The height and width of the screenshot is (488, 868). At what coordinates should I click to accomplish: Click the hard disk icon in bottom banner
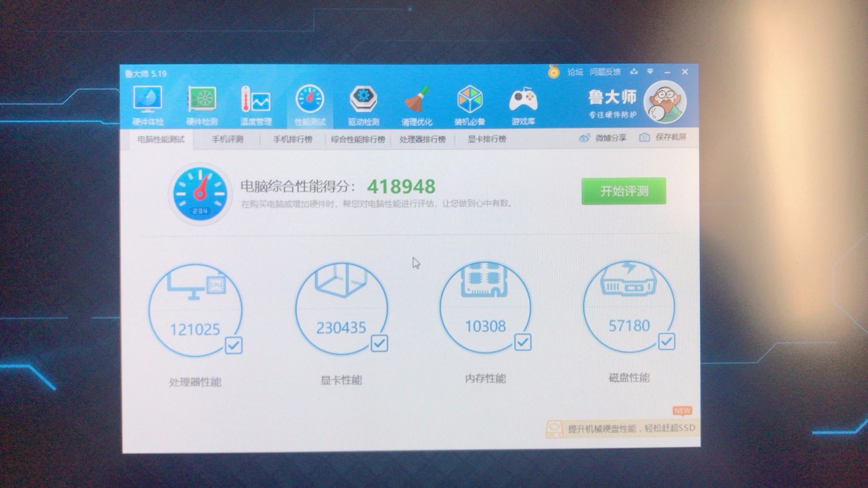pyautogui.click(x=554, y=428)
